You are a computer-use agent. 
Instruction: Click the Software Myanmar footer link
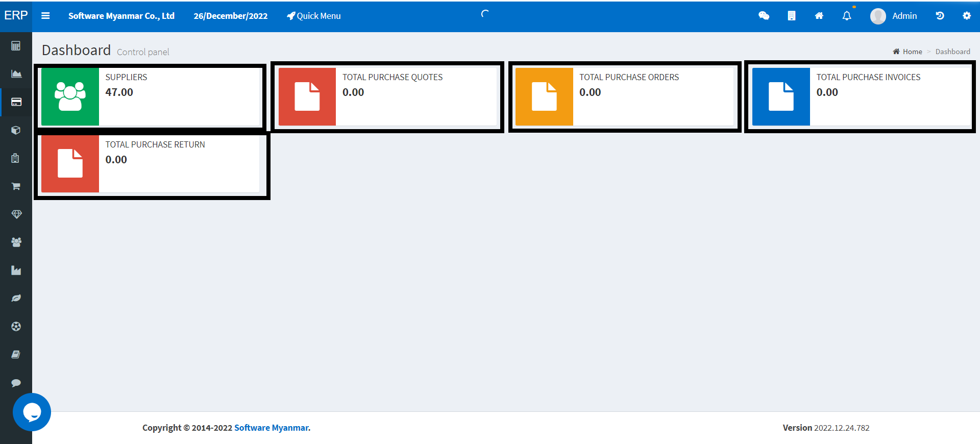(271, 428)
